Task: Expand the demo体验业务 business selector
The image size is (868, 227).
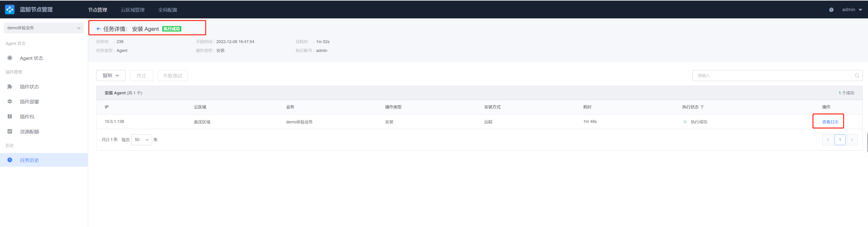Action: 44,28
